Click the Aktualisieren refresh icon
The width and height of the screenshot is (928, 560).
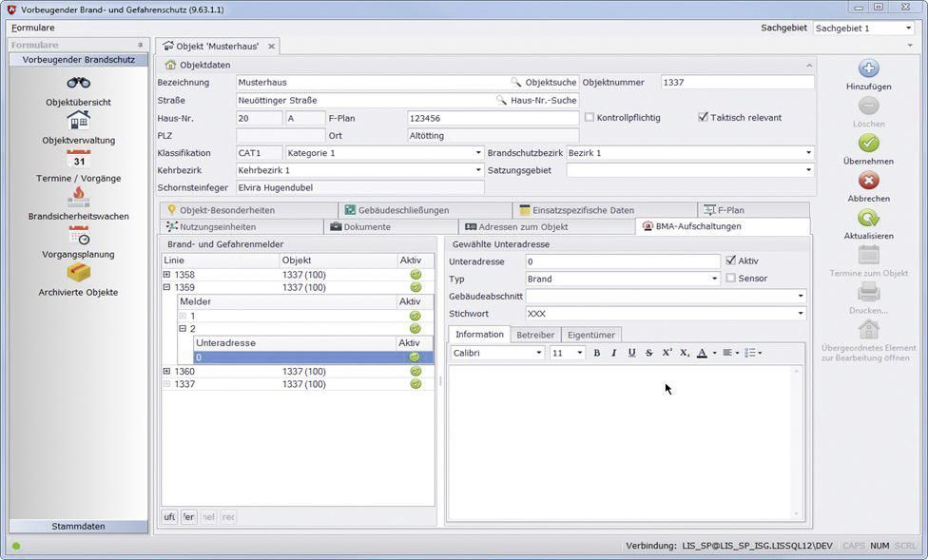pyautogui.click(x=868, y=218)
